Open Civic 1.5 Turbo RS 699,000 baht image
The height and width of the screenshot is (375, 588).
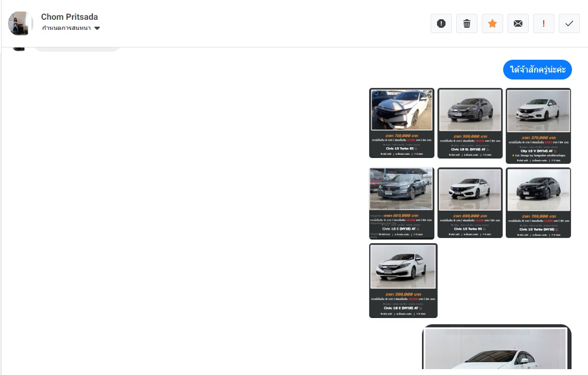coord(470,203)
